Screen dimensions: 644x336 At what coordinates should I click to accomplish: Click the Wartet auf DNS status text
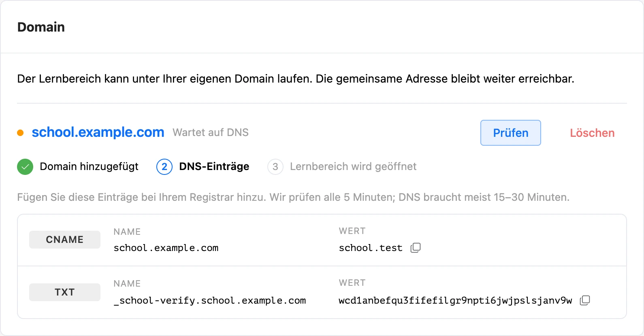pyautogui.click(x=211, y=133)
